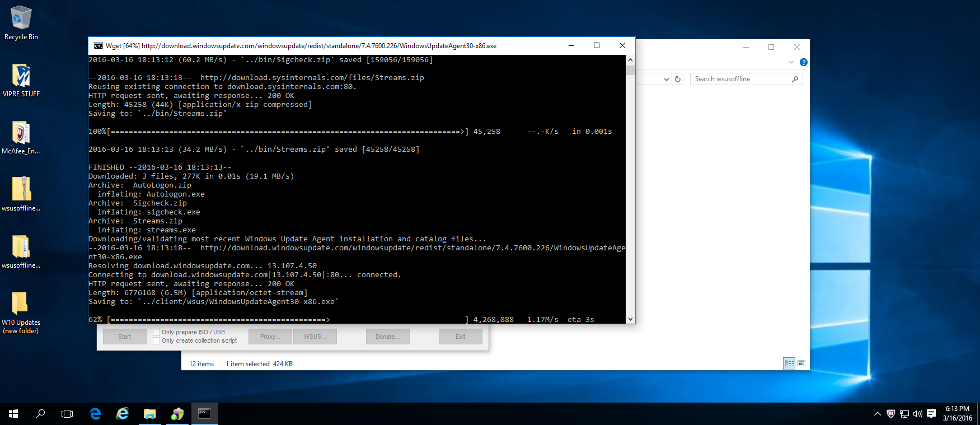Switch Explorer to details view
Screen dimensions: 980x425
790,363
